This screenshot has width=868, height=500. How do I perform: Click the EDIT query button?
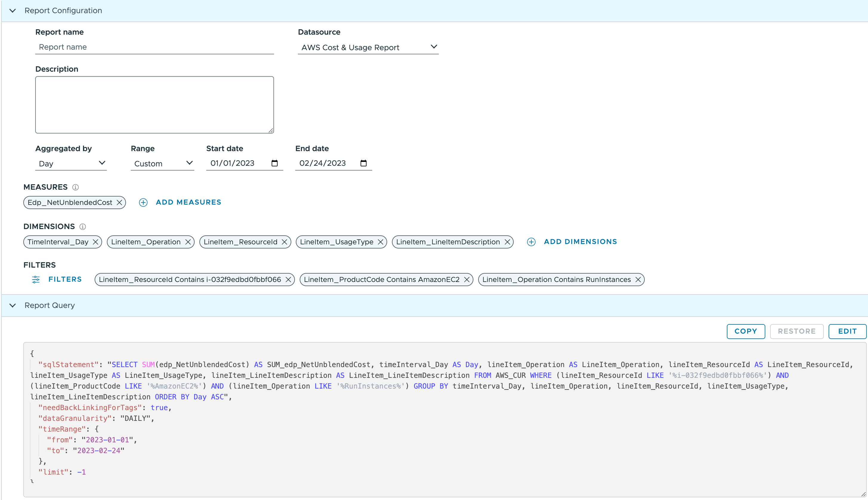point(847,331)
